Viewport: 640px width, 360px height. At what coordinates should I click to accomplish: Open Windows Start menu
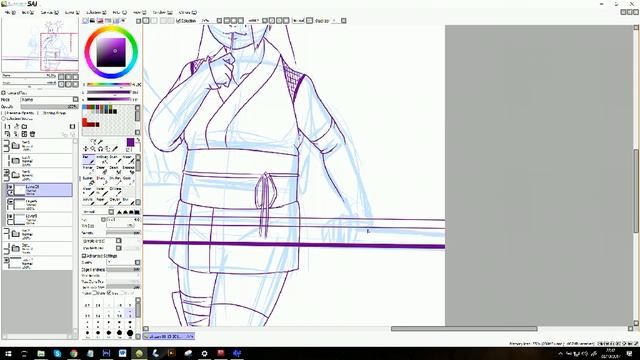point(8,353)
